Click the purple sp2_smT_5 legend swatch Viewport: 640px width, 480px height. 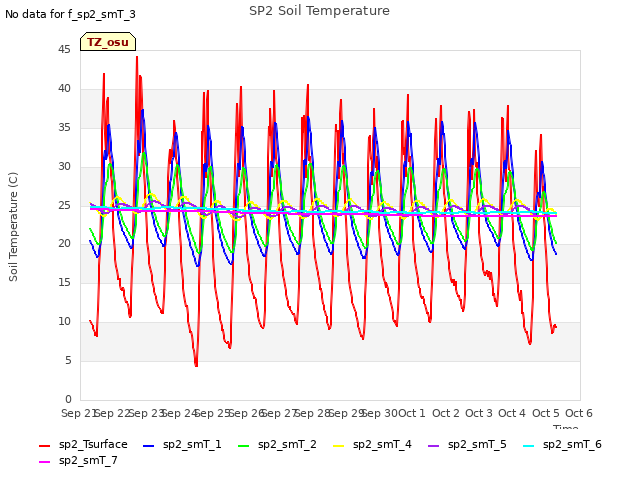433,446
